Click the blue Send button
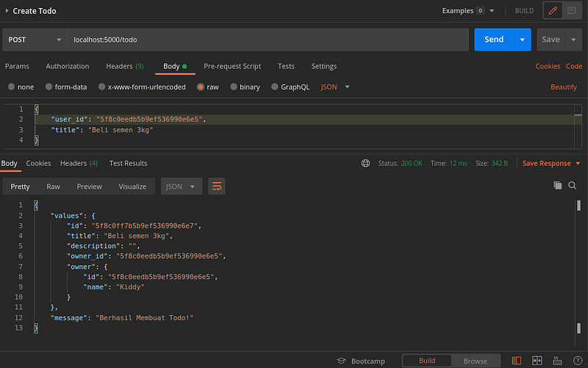Image resolution: width=588 pixels, height=368 pixels. click(x=494, y=40)
